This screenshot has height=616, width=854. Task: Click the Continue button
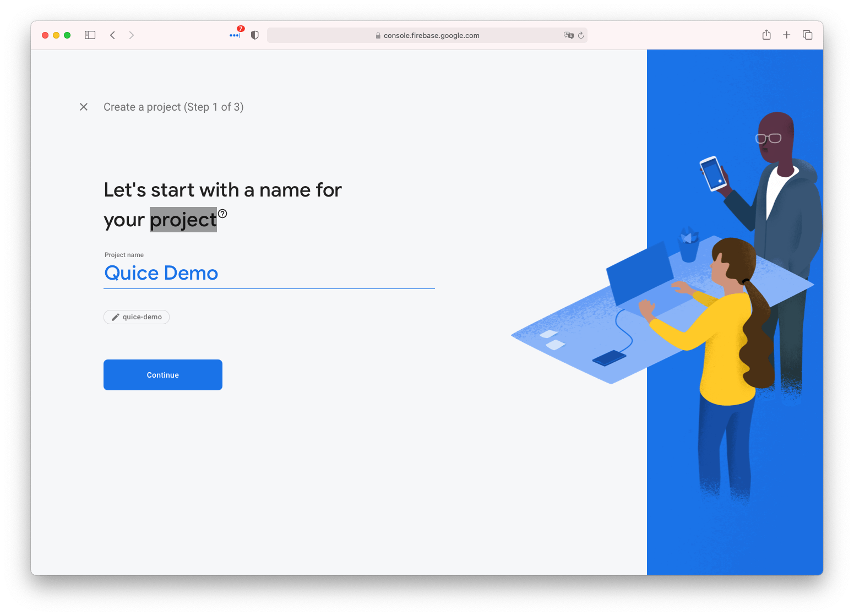click(163, 375)
